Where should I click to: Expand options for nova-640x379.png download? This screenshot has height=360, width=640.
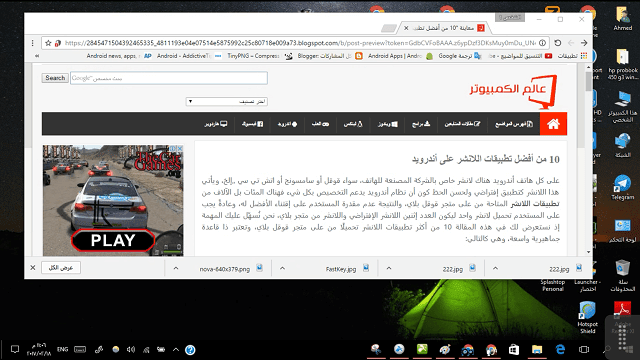coord(176,268)
